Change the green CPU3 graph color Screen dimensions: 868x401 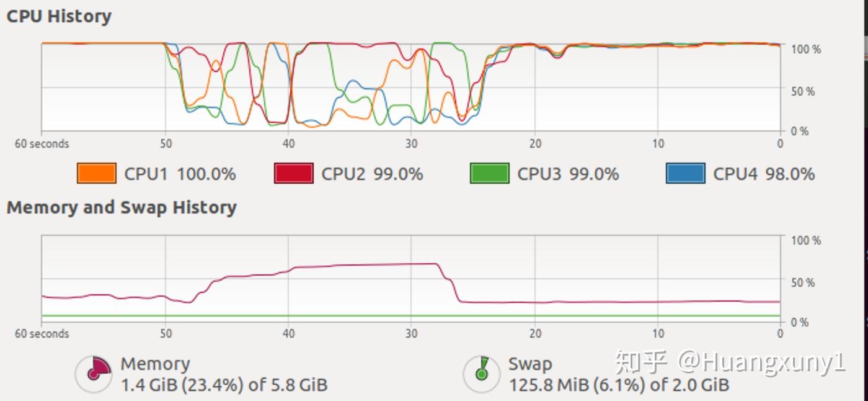click(x=490, y=173)
